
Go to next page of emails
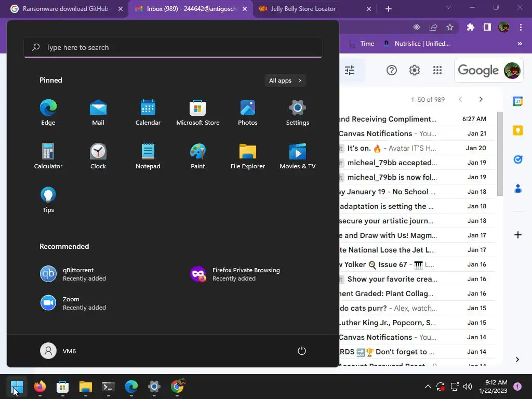481,99
